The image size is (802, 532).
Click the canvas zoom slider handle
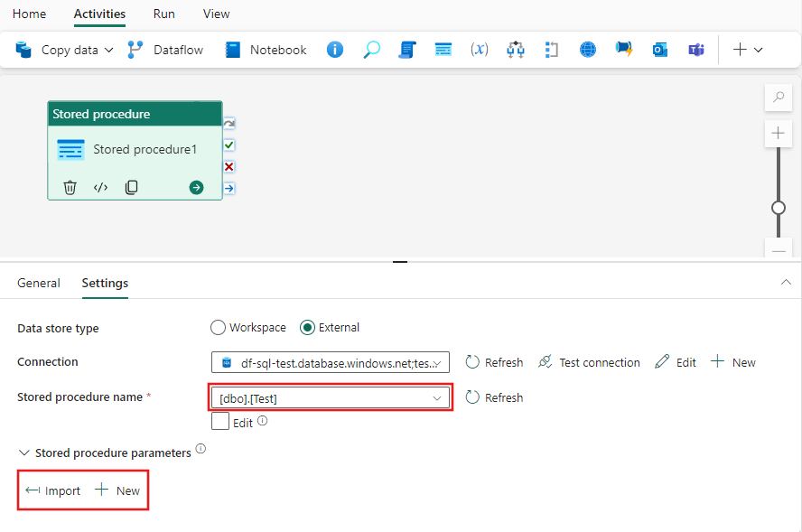point(779,208)
